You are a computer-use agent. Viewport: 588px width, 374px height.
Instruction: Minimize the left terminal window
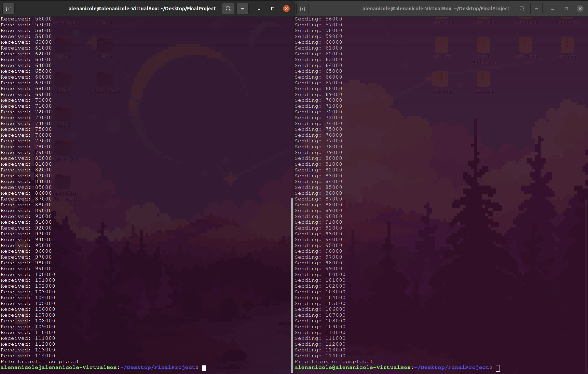(x=259, y=9)
